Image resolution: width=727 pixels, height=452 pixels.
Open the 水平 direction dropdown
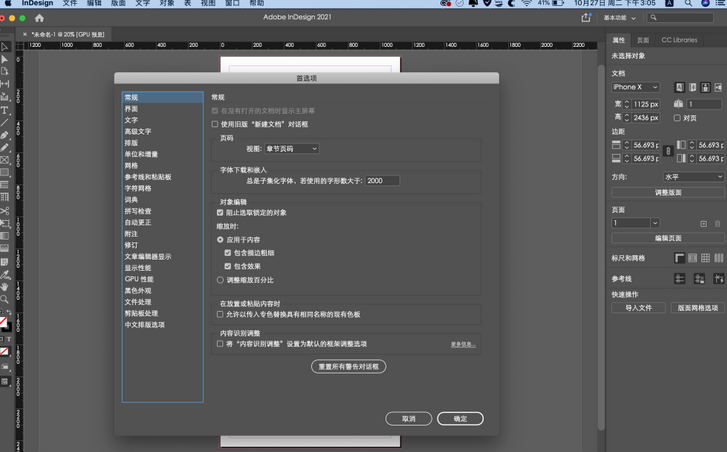(693, 177)
